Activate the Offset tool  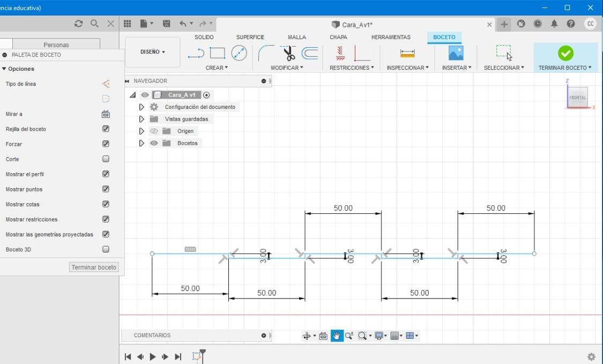[x=310, y=53]
